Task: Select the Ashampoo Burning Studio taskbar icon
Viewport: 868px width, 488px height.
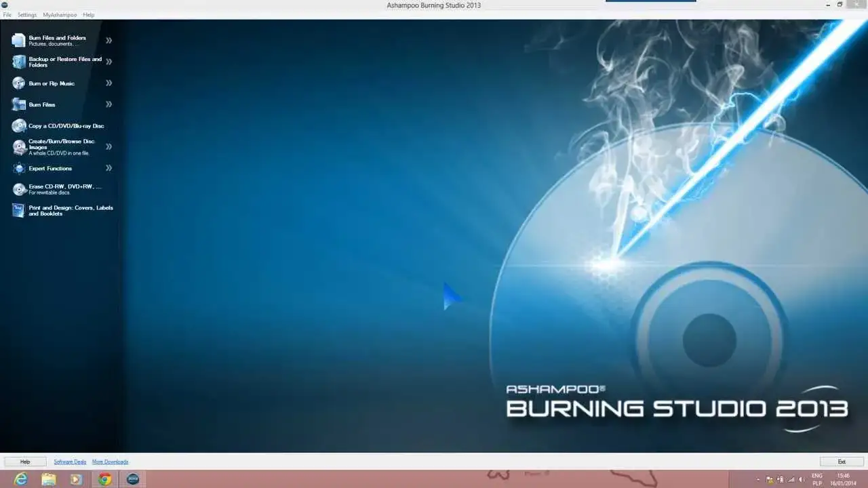Action: (x=132, y=479)
